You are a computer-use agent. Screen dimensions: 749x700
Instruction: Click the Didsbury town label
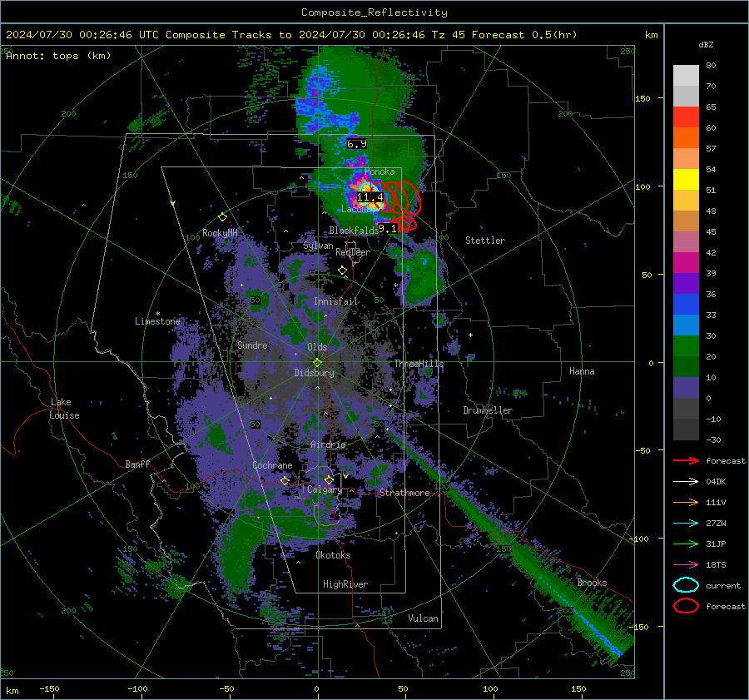click(x=314, y=373)
